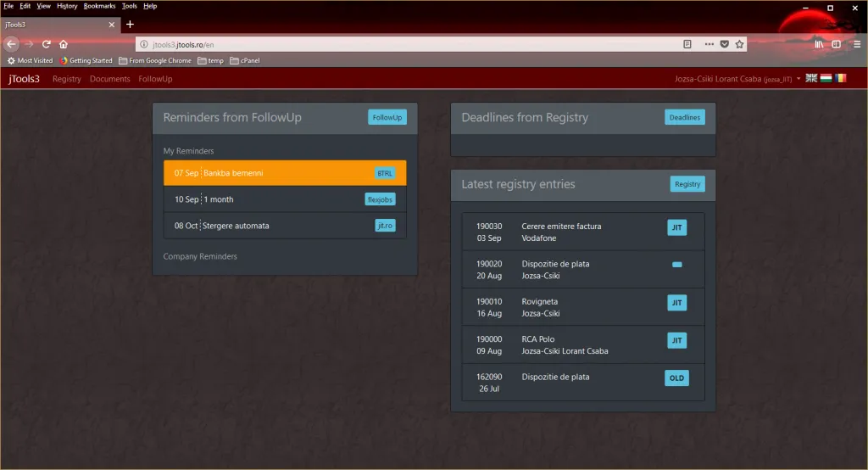The width and height of the screenshot is (868, 470).
Task: Open the Registry navigation item
Action: click(x=67, y=79)
